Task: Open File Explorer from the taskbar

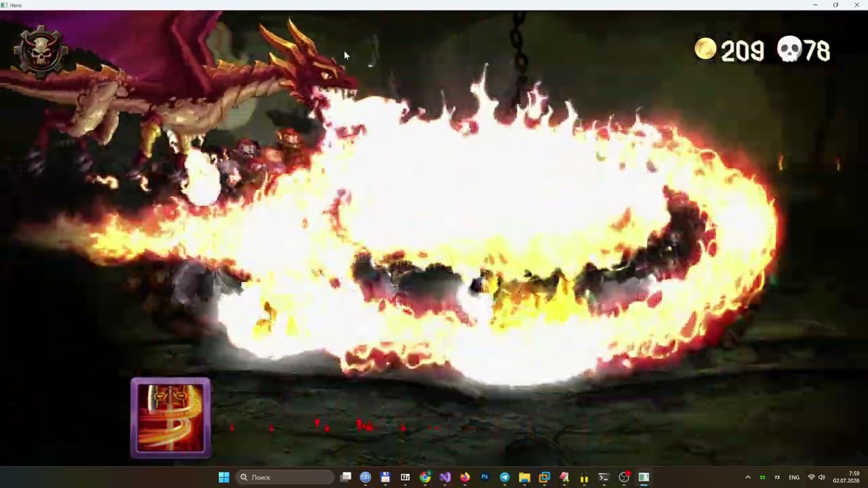Action: click(524, 477)
